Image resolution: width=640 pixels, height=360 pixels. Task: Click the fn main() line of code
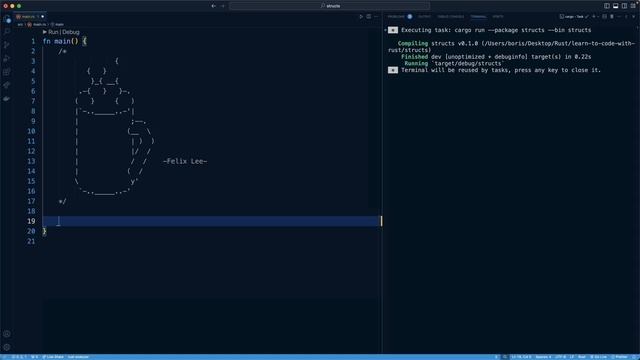(64, 41)
